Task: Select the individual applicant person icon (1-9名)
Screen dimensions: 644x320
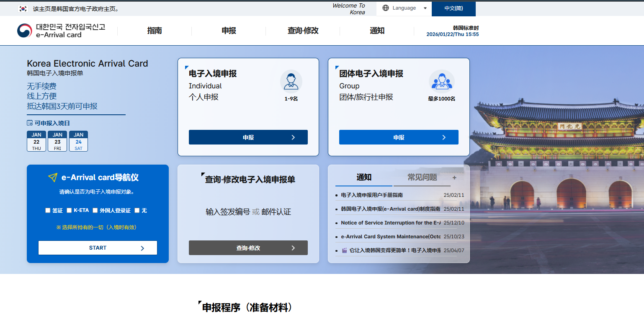Action: coord(291,81)
